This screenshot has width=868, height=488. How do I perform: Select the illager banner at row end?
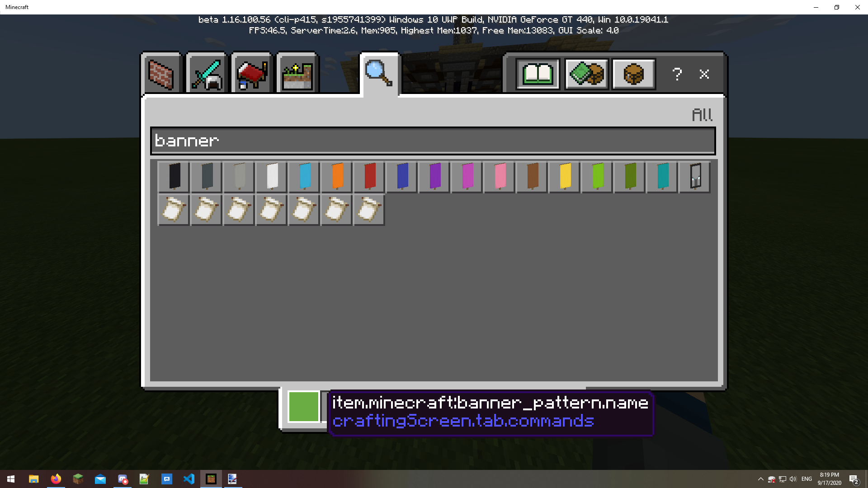[695, 177]
